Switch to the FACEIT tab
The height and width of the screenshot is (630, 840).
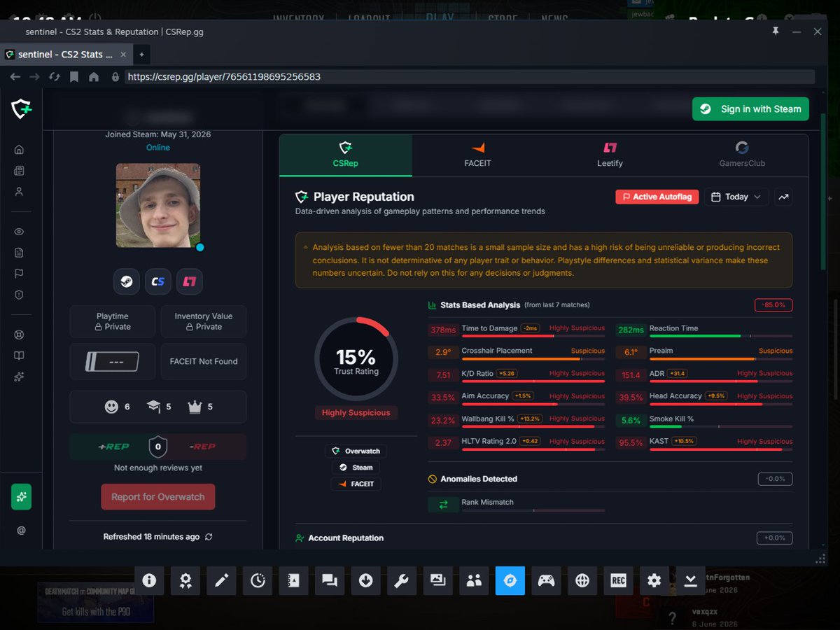[x=478, y=155]
